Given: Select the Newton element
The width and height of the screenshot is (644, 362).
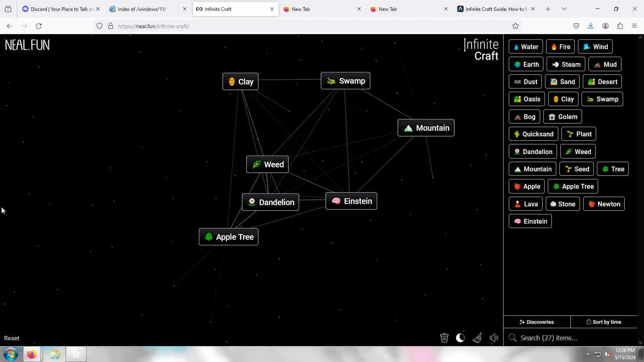Looking at the screenshot, I should 604,204.
